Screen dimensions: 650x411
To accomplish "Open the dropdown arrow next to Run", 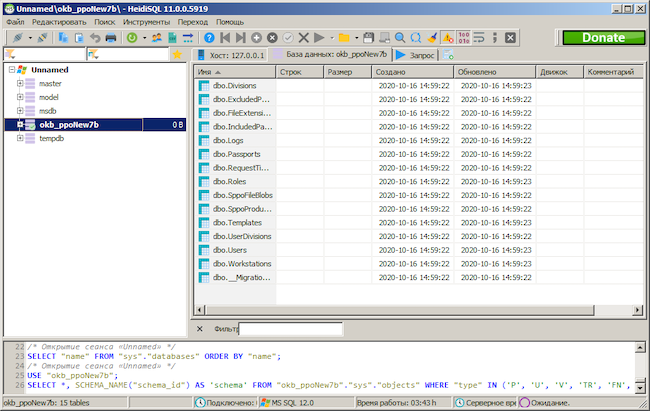I will click(331, 38).
